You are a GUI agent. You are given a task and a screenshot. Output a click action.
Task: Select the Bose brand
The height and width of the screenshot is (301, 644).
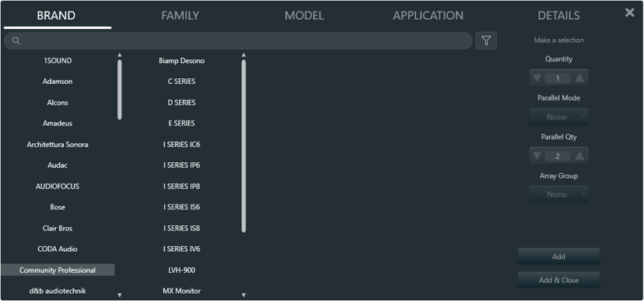pos(57,207)
